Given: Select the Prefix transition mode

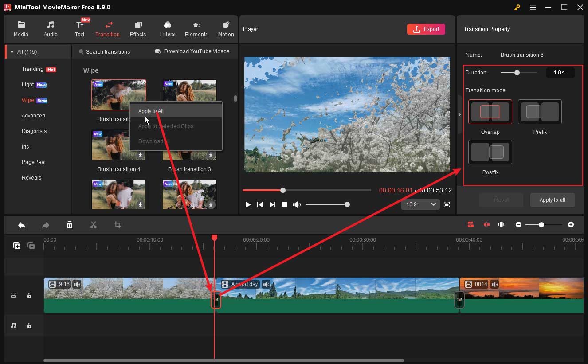Looking at the screenshot, I should pos(540,112).
